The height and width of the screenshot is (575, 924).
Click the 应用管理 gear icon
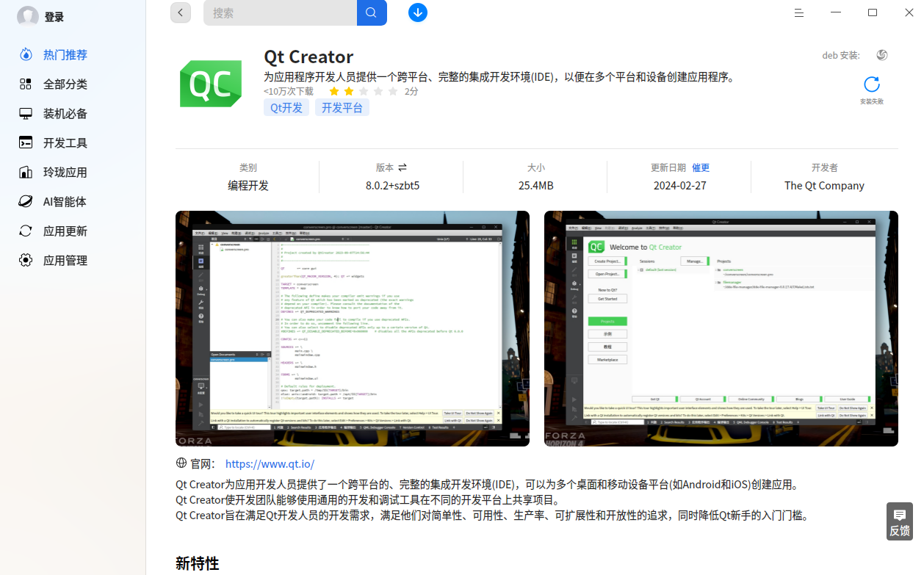(26, 261)
